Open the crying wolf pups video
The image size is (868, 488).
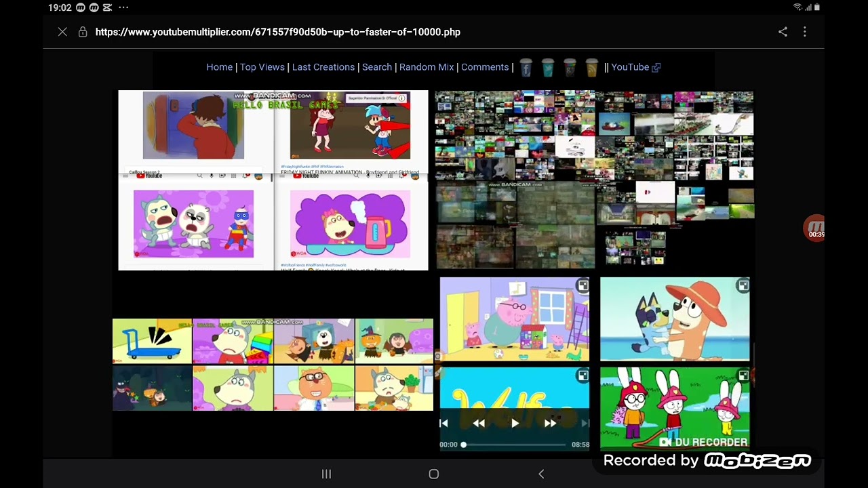(193, 224)
